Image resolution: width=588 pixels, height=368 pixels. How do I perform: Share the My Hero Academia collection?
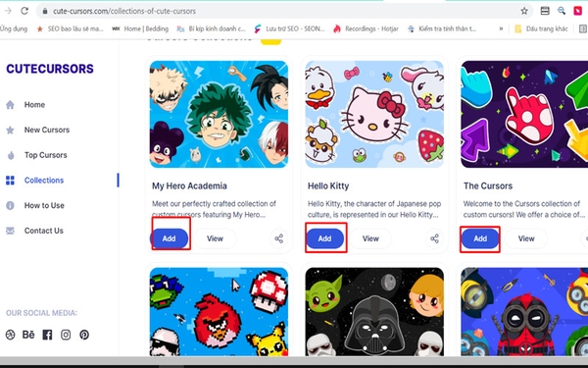coord(279,238)
